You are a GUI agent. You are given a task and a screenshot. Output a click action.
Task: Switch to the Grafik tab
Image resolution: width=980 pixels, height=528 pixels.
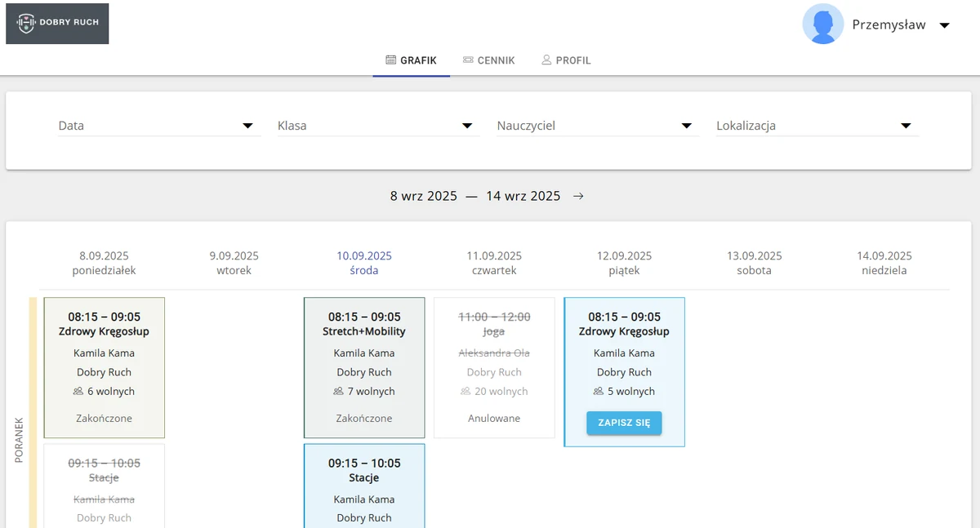point(412,60)
